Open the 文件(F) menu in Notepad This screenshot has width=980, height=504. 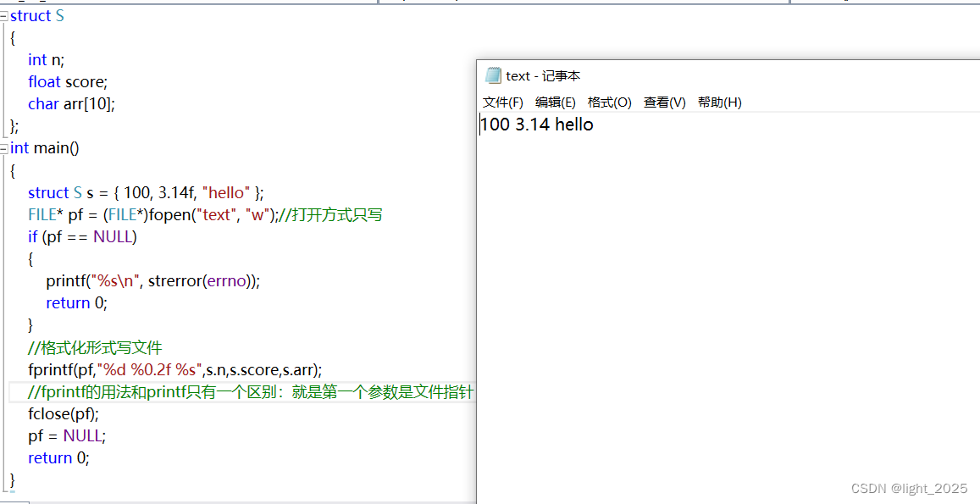click(502, 102)
